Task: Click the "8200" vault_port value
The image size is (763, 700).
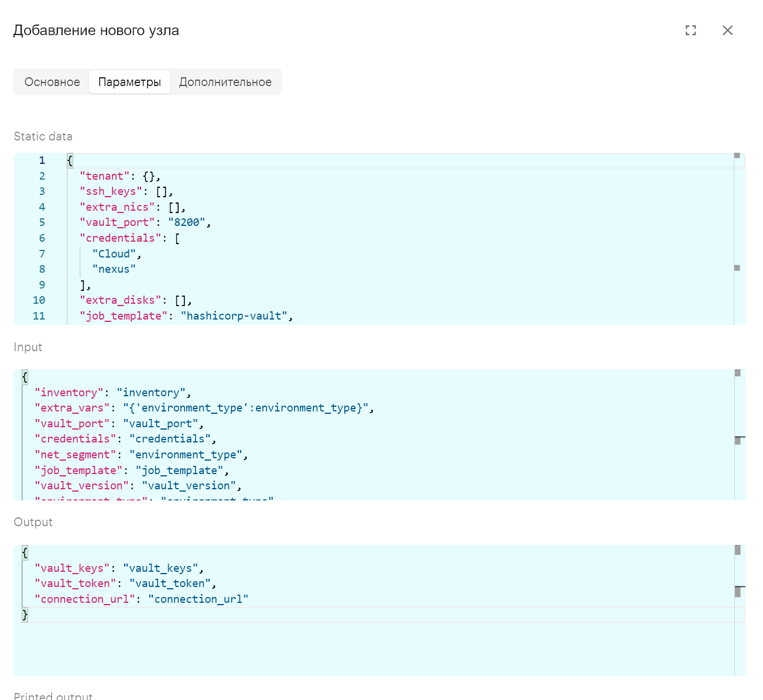Action: [x=187, y=222]
